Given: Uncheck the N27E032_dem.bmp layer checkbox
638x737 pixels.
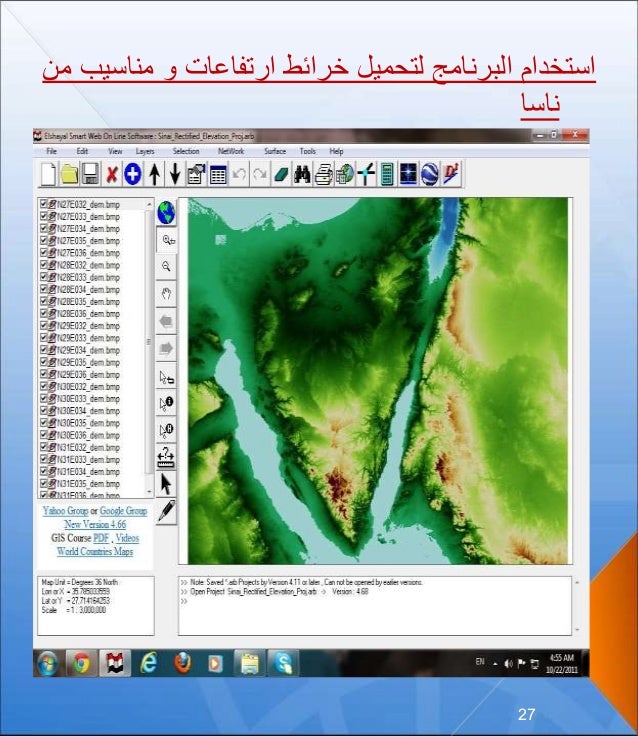Looking at the screenshot, I should coord(44,204).
